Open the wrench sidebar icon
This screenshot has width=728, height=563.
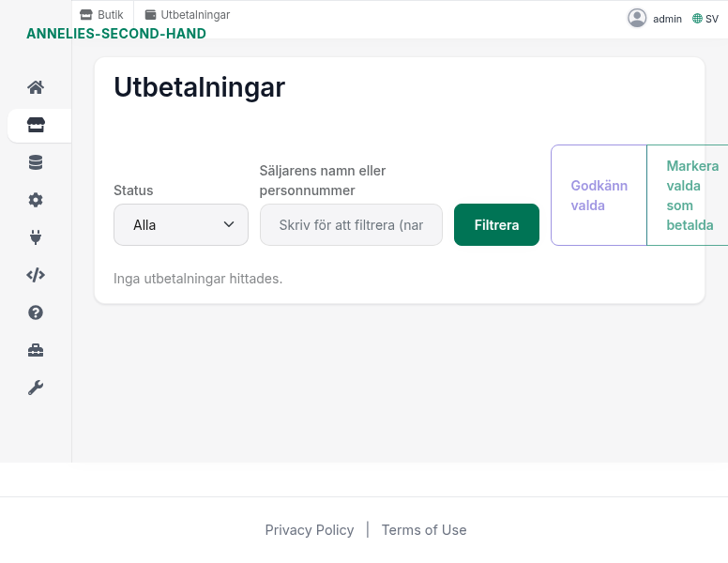pyautogui.click(x=36, y=388)
